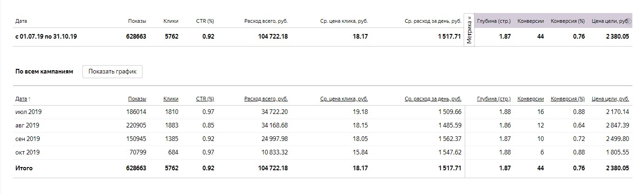Sort the table by the Дата column header

tap(21, 99)
